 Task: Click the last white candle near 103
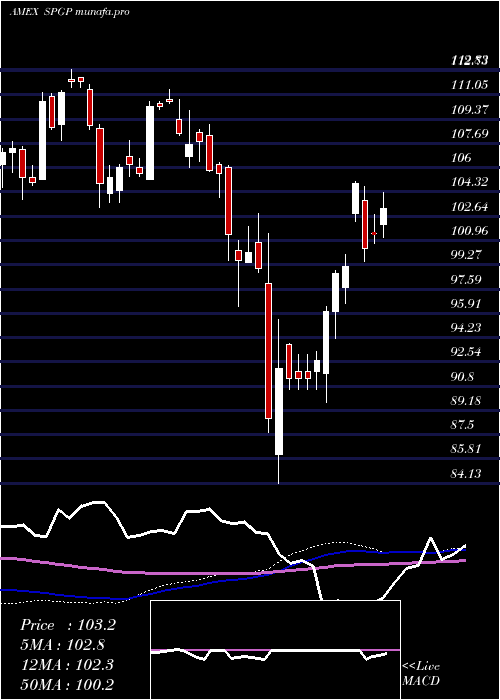click(383, 217)
